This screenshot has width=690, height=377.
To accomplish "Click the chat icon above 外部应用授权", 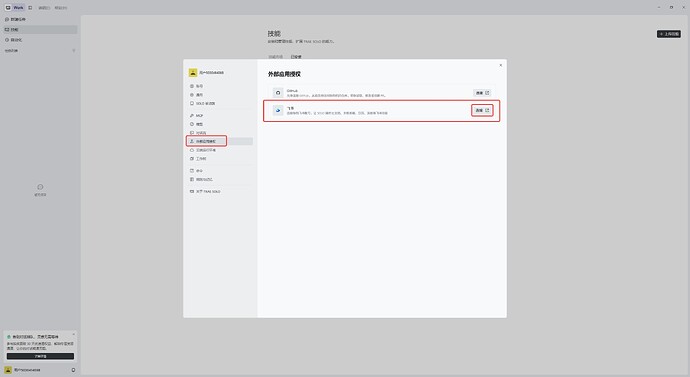I will pos(192,132).
